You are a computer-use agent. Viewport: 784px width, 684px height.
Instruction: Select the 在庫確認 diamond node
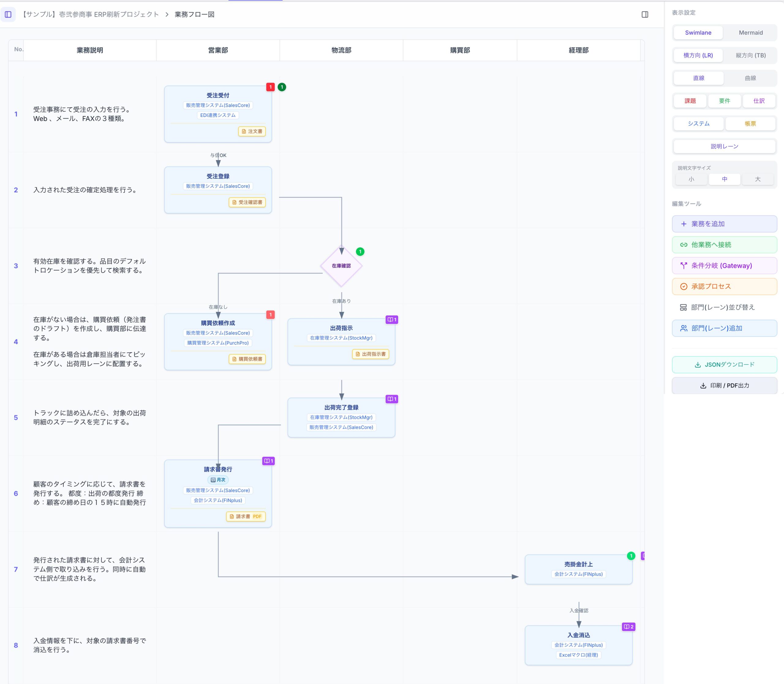(341, 266)
